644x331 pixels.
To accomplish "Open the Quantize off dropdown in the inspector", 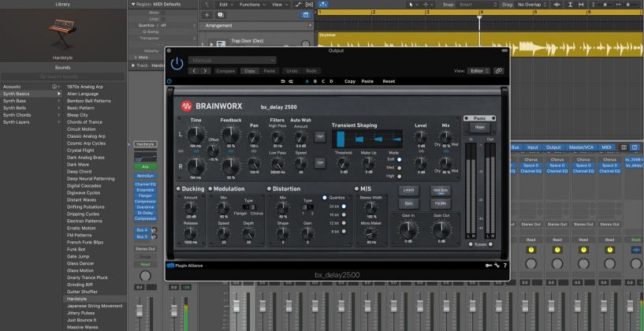I will pyautogui.click(x=178, y=25).
